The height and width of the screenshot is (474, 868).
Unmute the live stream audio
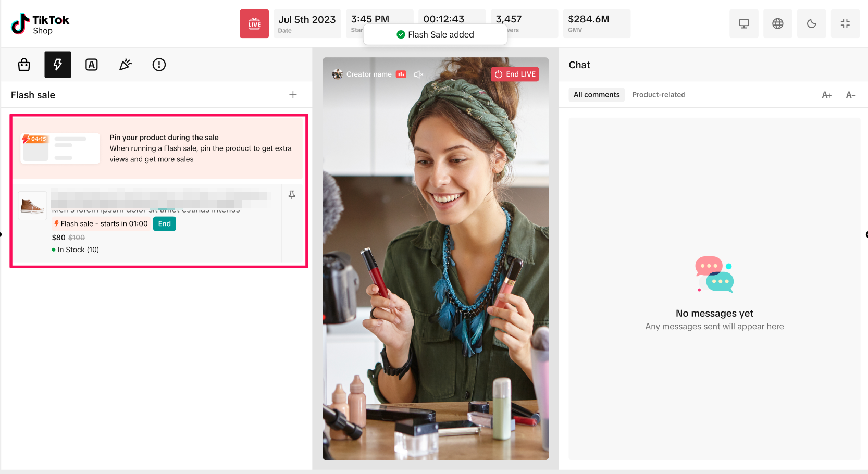coord(418,74)
